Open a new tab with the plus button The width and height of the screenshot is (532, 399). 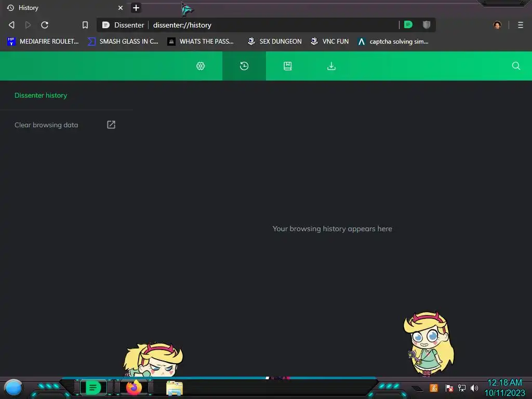pyautogui.click(x=136, y=8)
